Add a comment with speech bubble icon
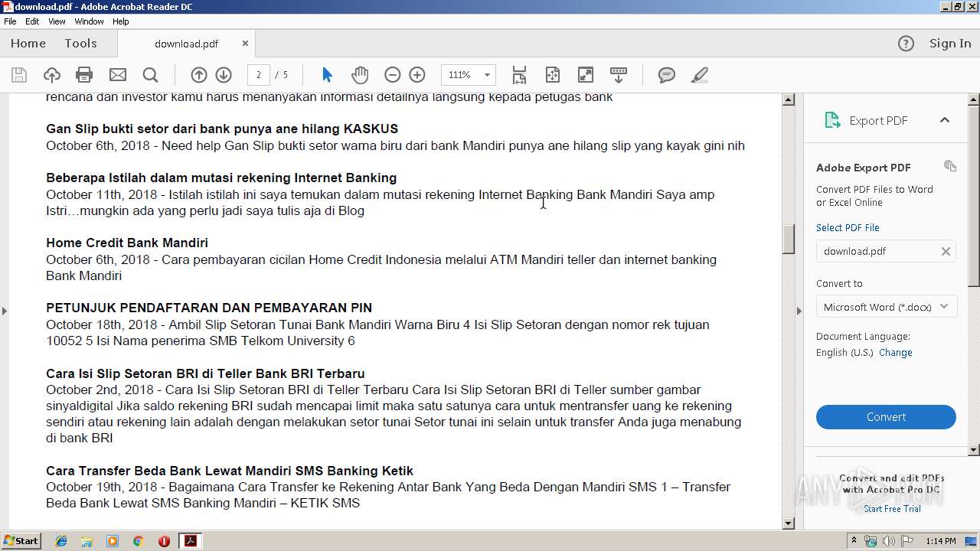The image size is (980, 551). click(667, 75)
